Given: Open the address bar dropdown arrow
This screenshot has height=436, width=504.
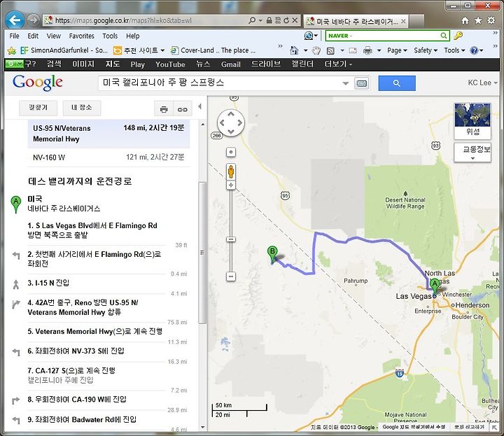Looking at the screenshot, I should click(260, 20).
